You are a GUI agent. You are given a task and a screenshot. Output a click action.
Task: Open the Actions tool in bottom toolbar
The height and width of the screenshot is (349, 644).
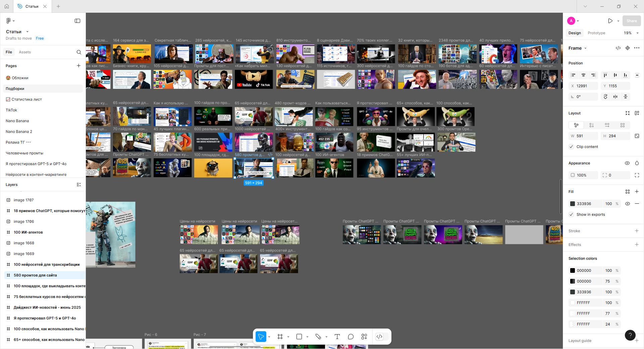coord(364,337)
